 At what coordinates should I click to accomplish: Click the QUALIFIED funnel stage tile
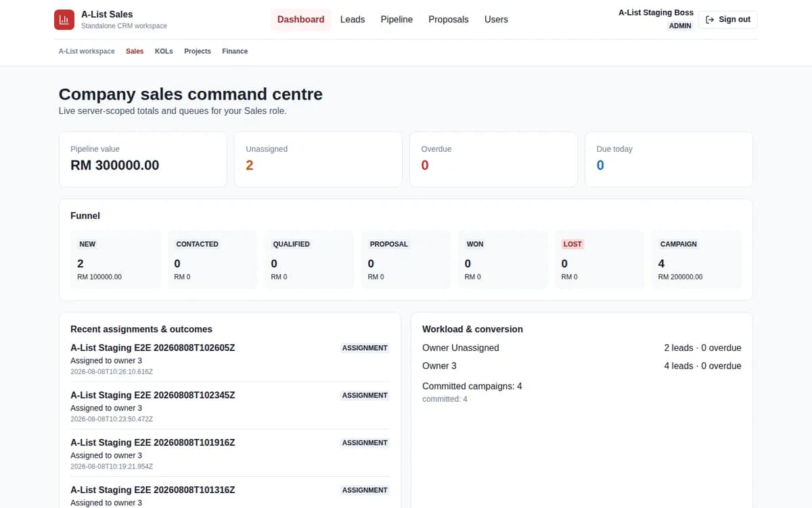click(x=309, y=260)
